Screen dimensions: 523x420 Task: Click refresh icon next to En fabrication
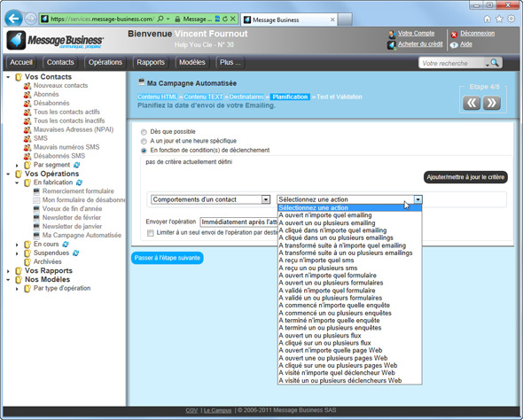click(x=80, y=183)
